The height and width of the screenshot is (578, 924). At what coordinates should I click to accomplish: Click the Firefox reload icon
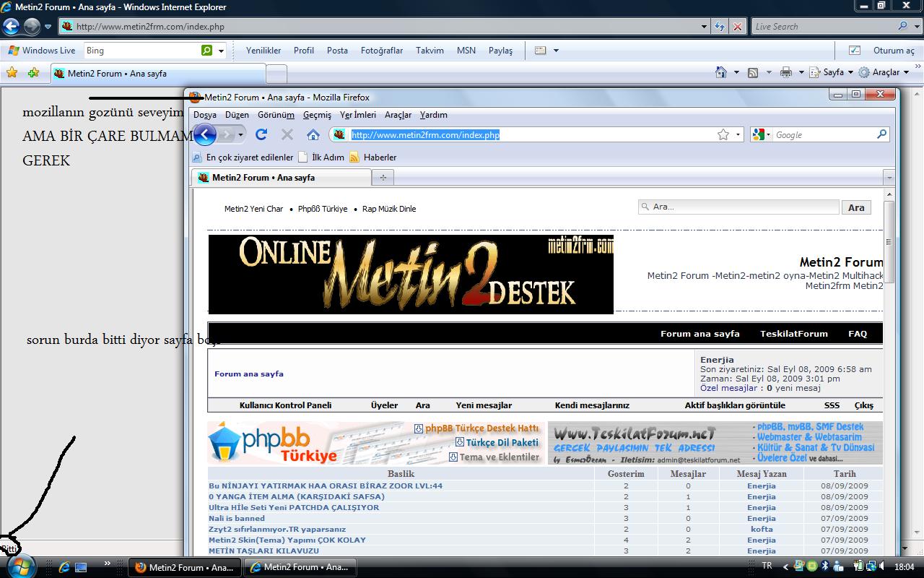pos(261,134)
